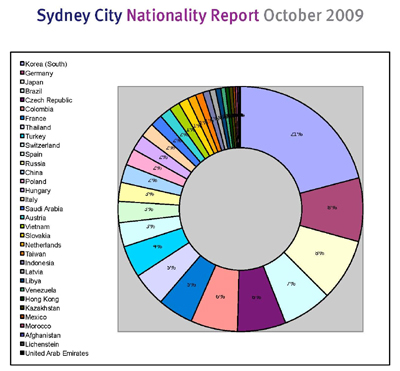
Task: Select 'Brazil' in the chart legend
Action: (34, 91)
